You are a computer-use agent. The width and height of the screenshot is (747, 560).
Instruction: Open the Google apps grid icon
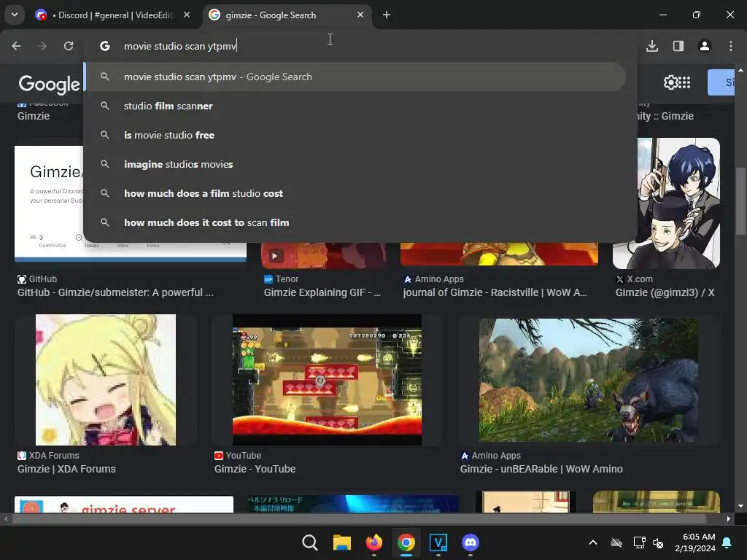coord(684,82)
